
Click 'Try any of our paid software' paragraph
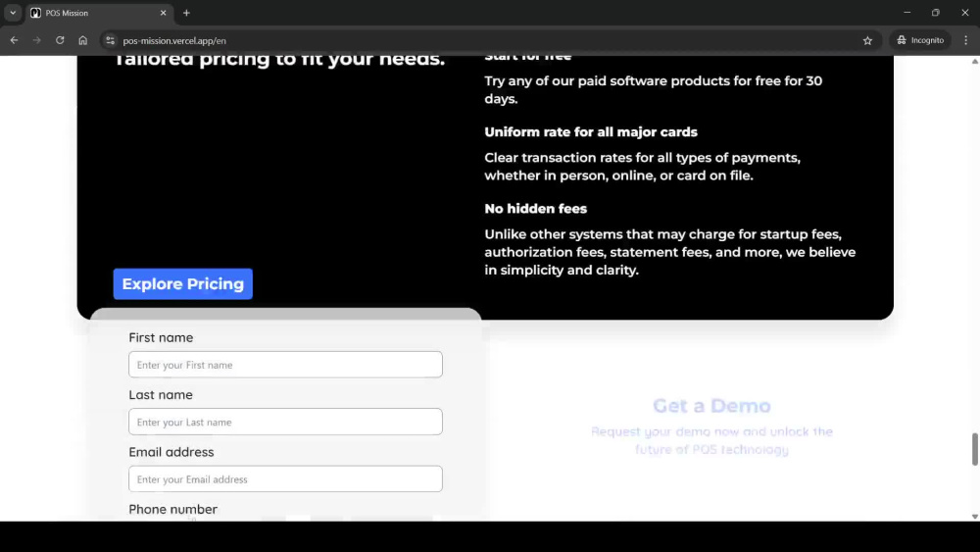[653, 90]
